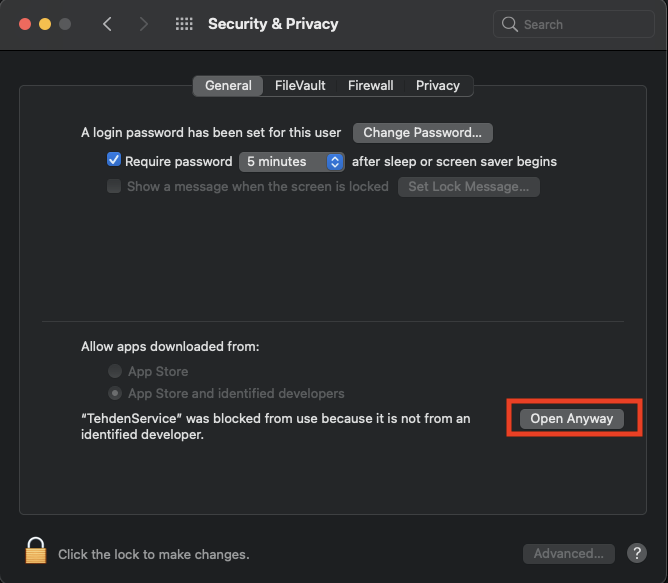The height and width of the screenshot is (583, 668).
Task: Open the Advanced settings button
Action: click(x=568, y=553)
